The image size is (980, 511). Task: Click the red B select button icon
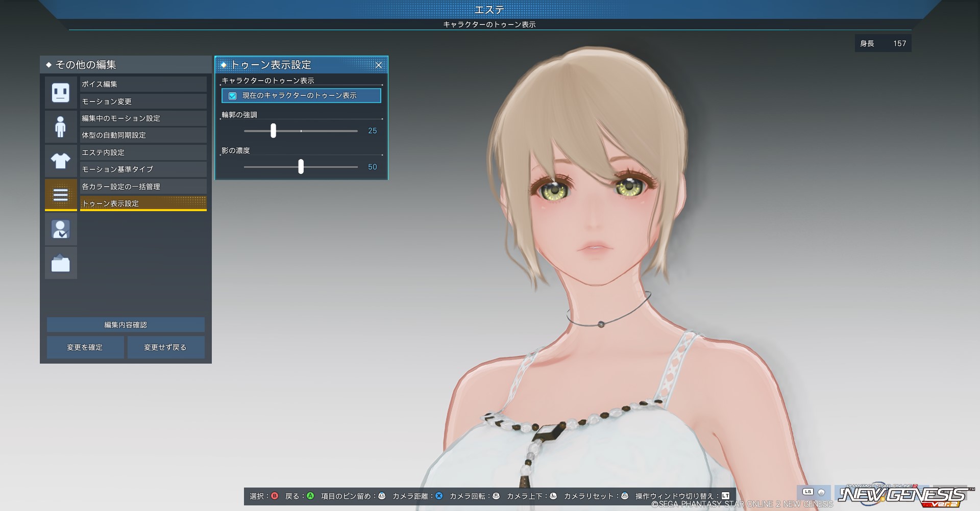coord(275,496)
